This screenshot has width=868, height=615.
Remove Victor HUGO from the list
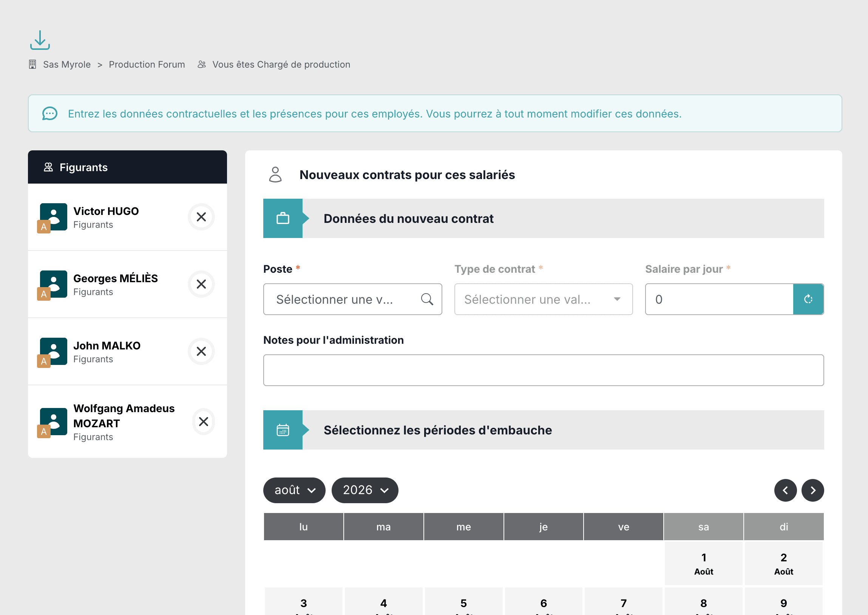(x=201, y=217)
